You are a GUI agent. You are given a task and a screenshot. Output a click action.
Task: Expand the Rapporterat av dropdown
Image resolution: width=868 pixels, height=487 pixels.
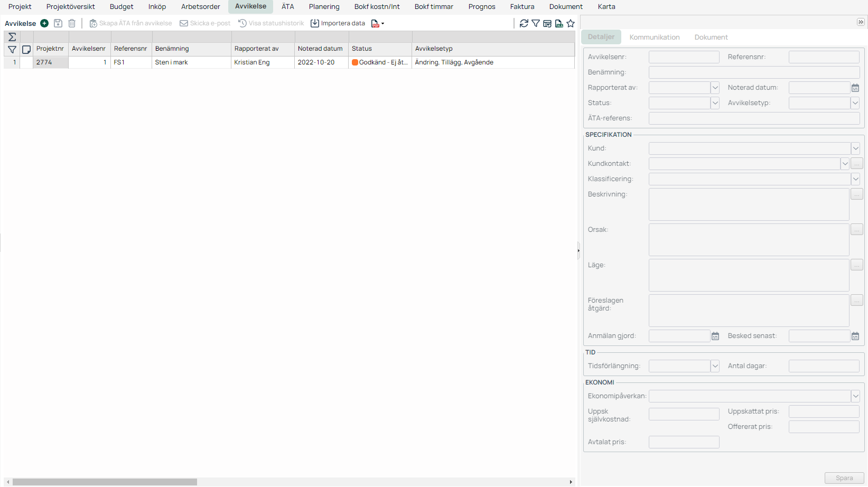click(715, 88)
